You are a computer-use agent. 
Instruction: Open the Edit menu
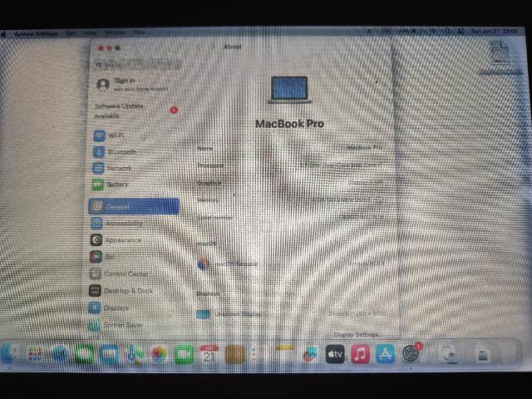click(x=71, y=33)
